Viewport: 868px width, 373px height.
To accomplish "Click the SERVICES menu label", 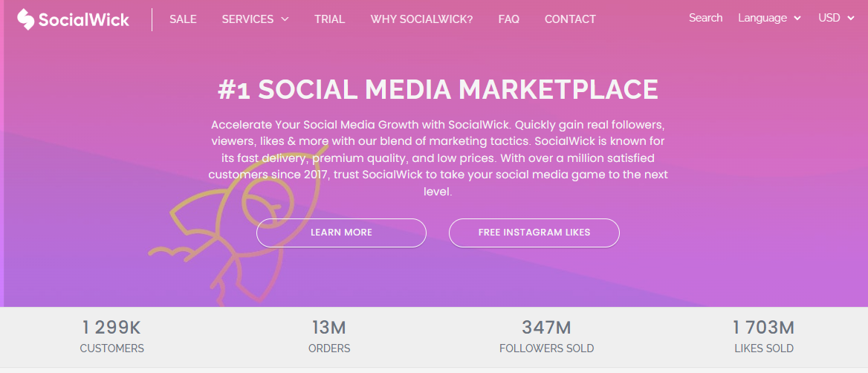I will tap(247, 19).
